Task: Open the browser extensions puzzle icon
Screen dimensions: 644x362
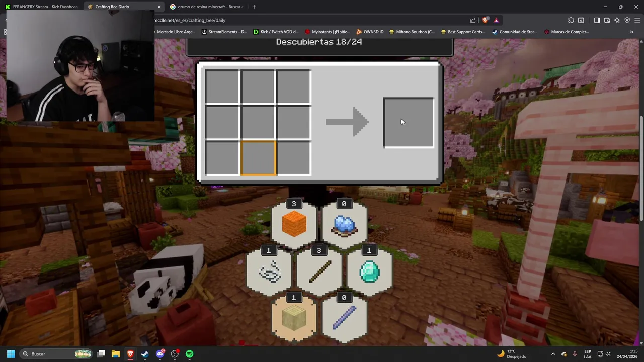Action: pyautogui.click(x=571, y=20)
